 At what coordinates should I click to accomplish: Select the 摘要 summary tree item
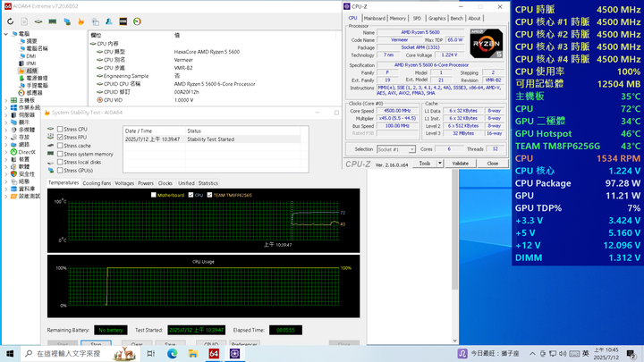[31, 41]
